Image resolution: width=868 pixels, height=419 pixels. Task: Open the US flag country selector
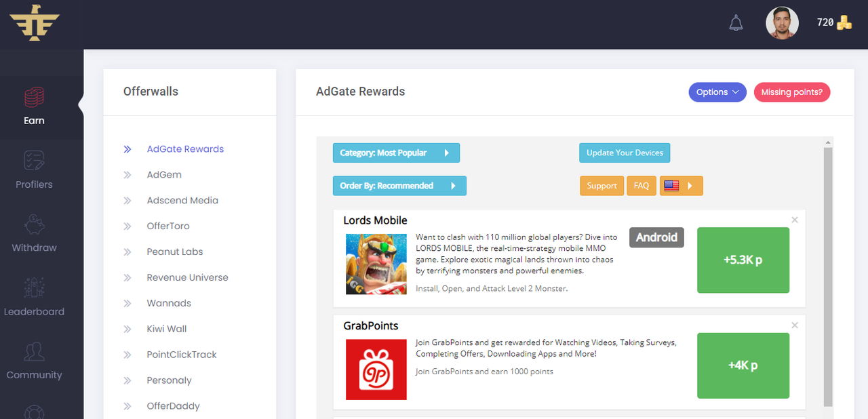pos(682,186)
